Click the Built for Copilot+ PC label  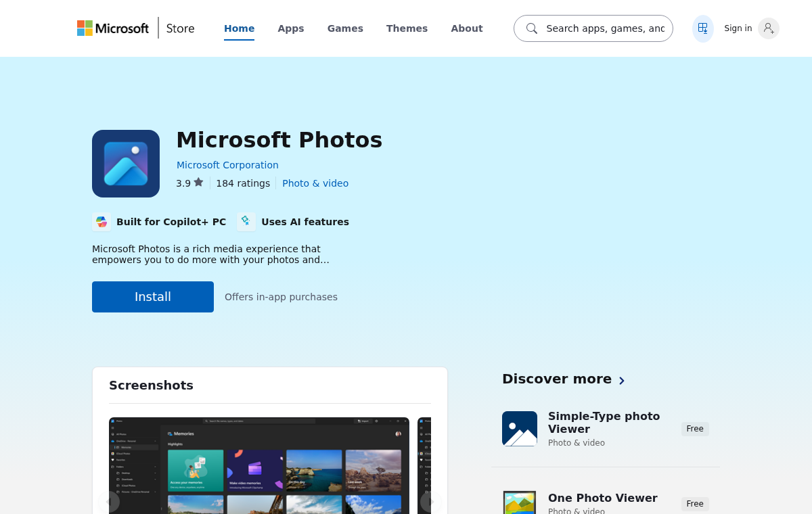pos(171,222)
